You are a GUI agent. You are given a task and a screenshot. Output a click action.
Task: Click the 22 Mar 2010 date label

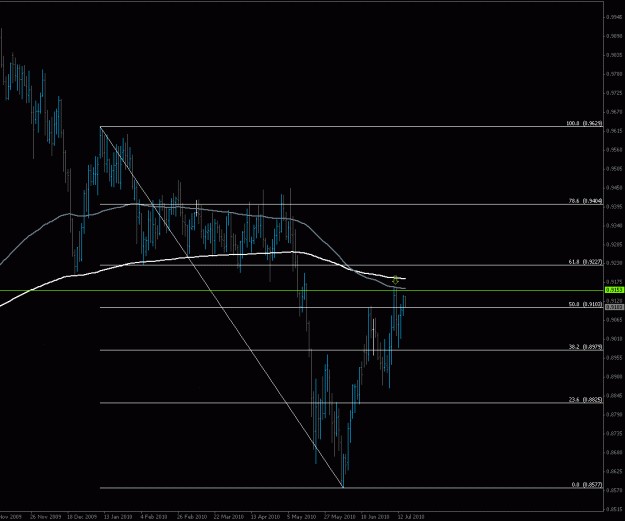[229, 517]
